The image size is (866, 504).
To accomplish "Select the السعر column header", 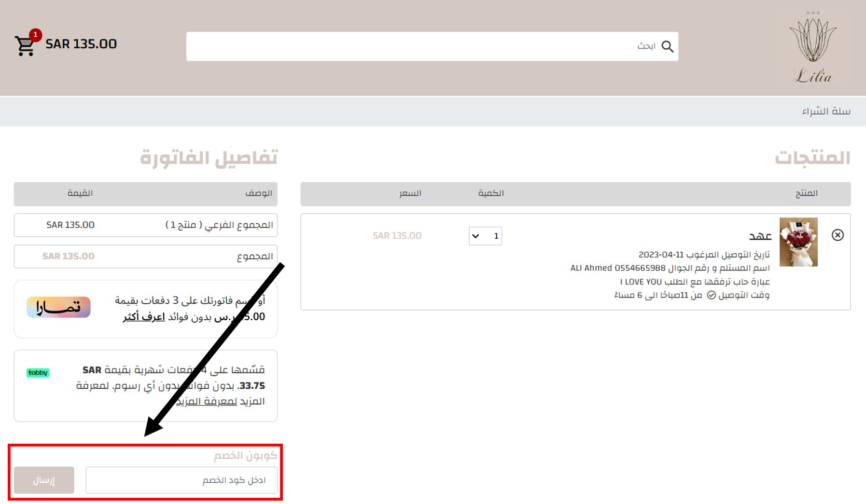I will click(413, 193).
